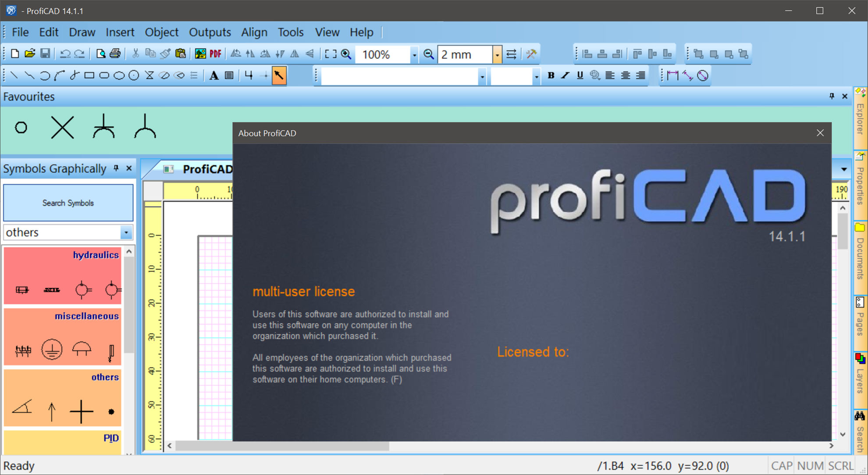Add a diameter dimension
The width and height of the screenshot is (868, 475).
click(x=702, y=75)
